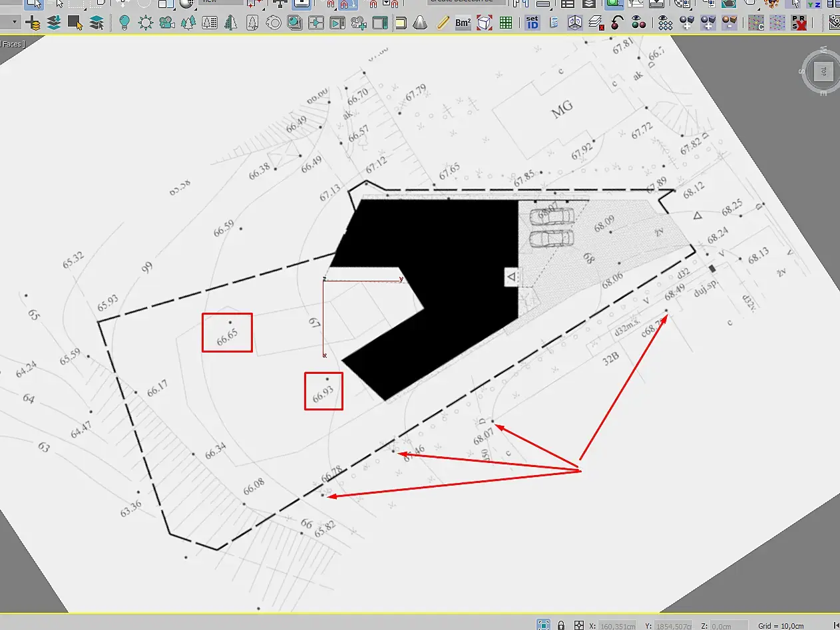Viewport: 840px width, 630px height.
Task: Click the sun light icon
Action: point(146,24)
